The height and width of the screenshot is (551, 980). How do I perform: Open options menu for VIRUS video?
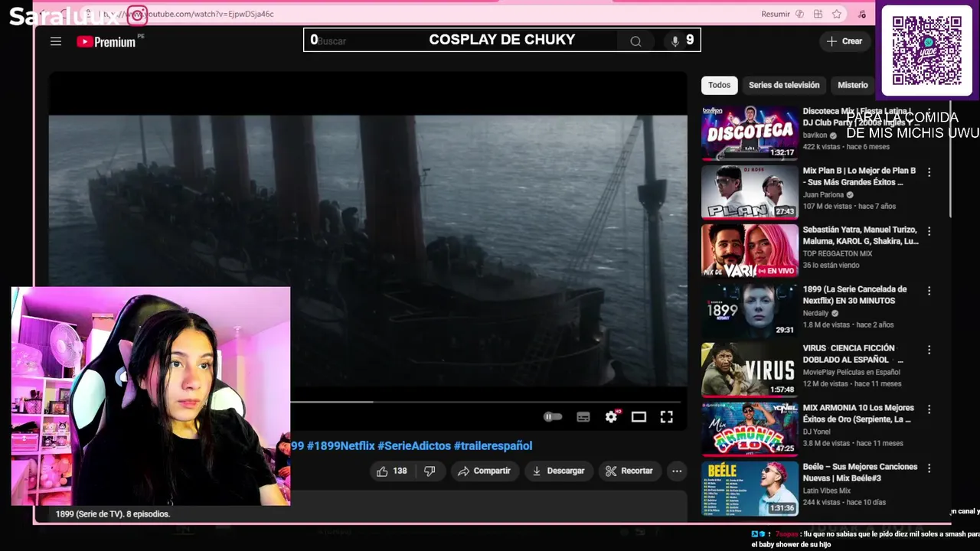click(929, 350)
